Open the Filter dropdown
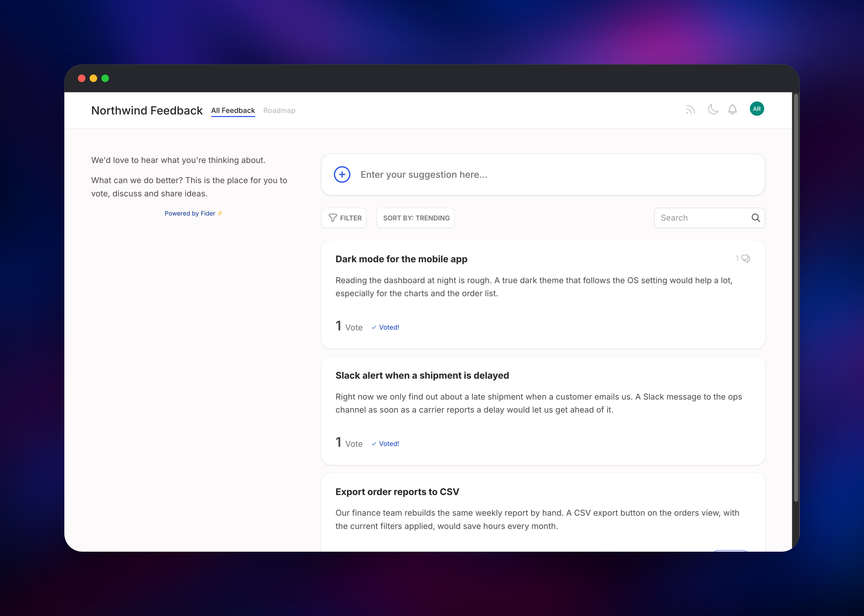The width and height of the screenshot is (864, 616). pos(344,218)
